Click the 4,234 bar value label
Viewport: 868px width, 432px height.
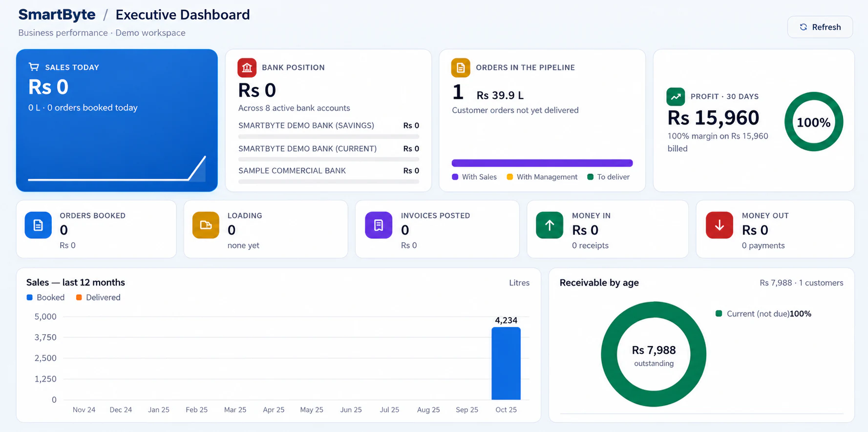click(x=506, y=320)
